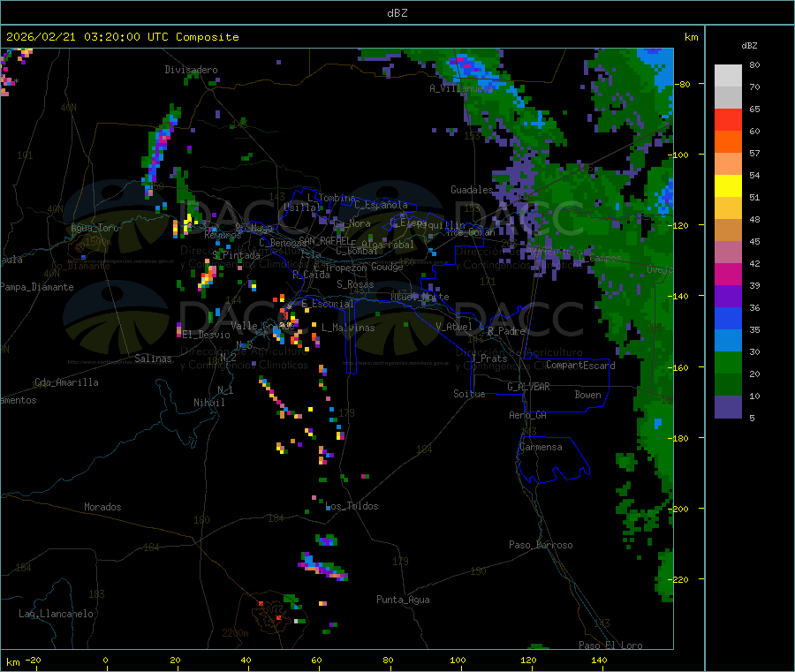Click the lightest gray swatch below 80 dBZ

pos(728,76)
